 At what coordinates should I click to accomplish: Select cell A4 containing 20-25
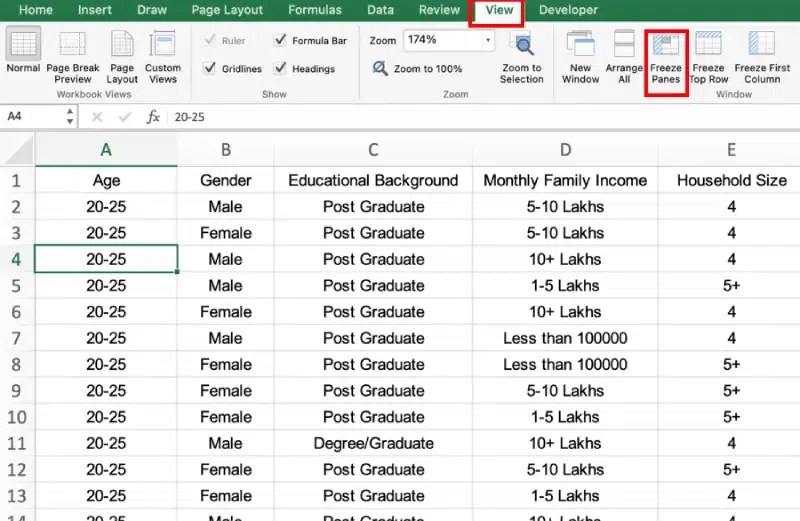click(106, 259)
